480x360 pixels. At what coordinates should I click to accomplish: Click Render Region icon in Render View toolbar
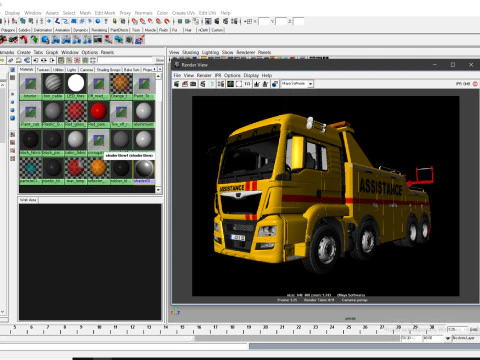pyautogui.click(x=185, y=84)
